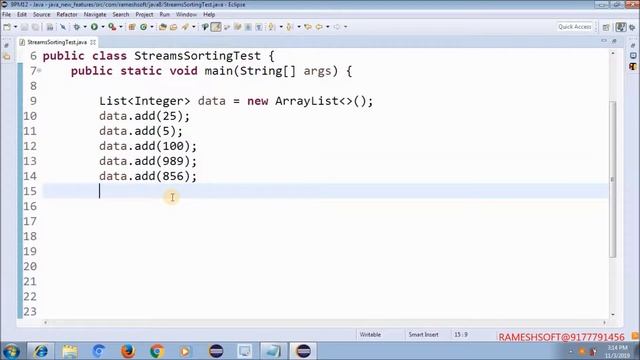Open the Window menu
This screenshot has width=640, height=360.
[187, 14]
